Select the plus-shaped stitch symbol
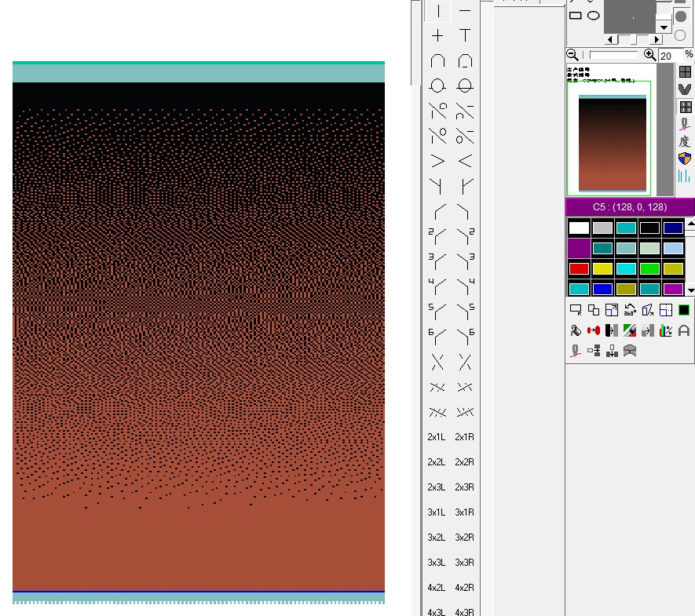695x616 pixels. coord(437,36)
